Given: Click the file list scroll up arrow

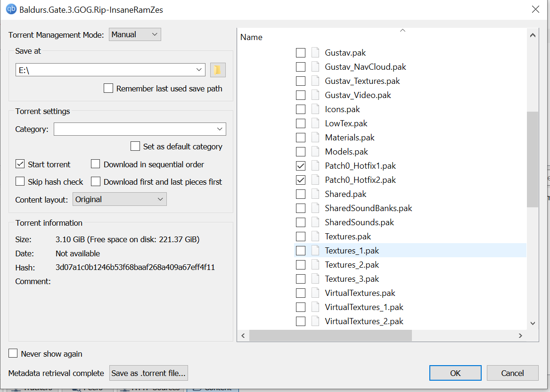Looking at the screenshot, I should [533, 35].
